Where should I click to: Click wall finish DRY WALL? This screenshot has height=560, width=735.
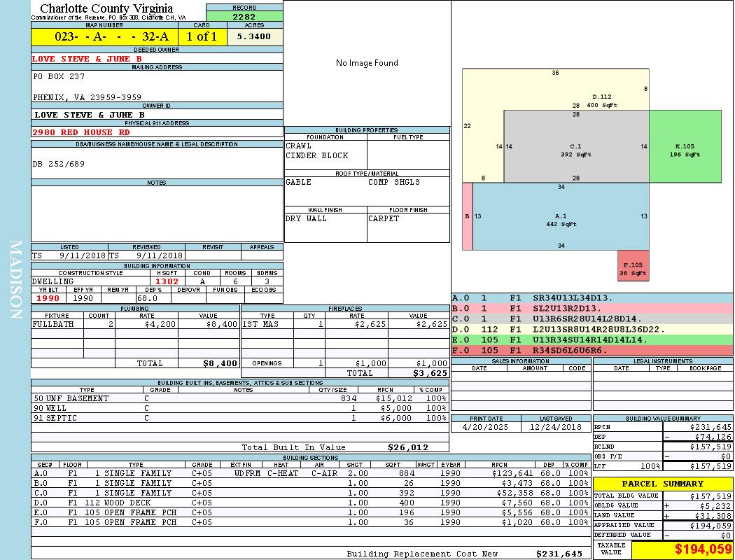point(306,219)
